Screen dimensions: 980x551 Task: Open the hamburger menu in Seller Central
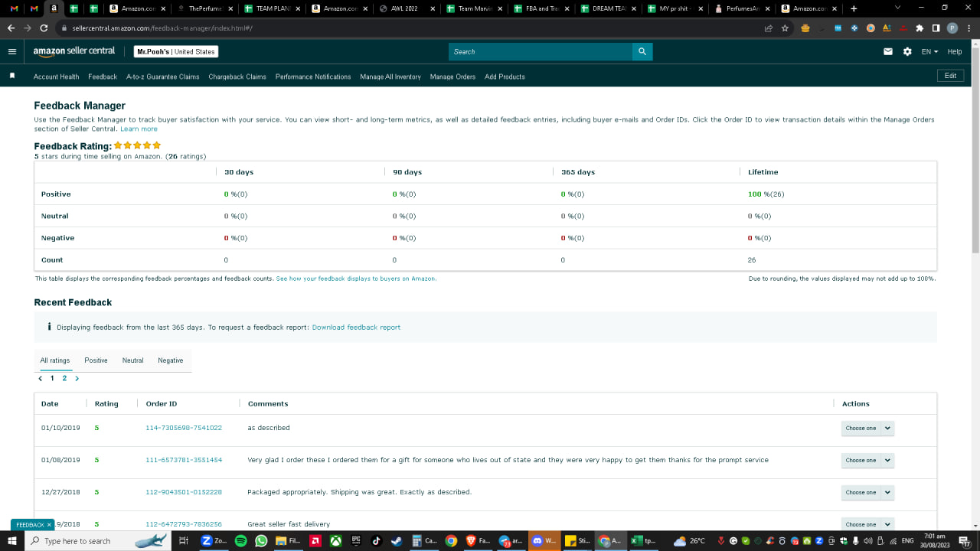11,51
